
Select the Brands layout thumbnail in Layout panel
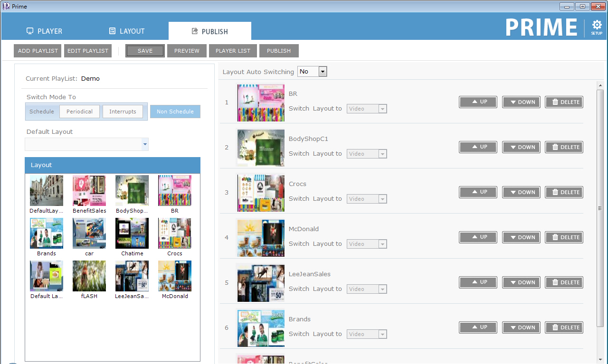(47, 233)
